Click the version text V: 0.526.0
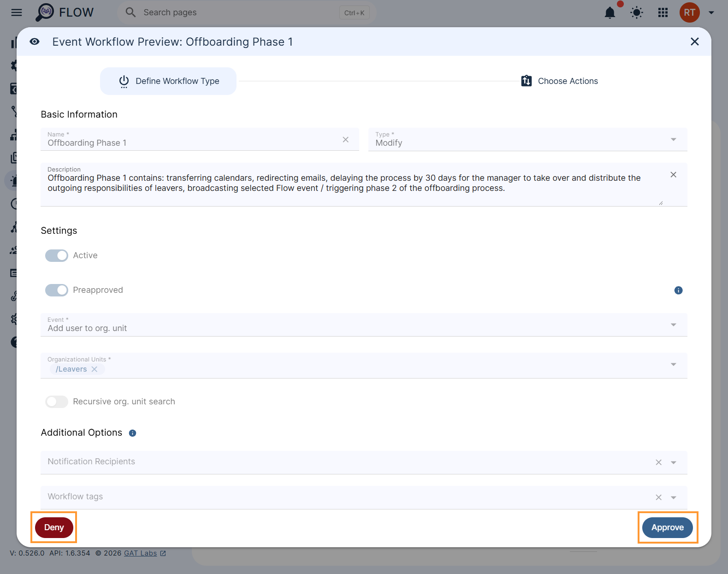728x574 pixels. pyautogui.click(x=27, y=553)
